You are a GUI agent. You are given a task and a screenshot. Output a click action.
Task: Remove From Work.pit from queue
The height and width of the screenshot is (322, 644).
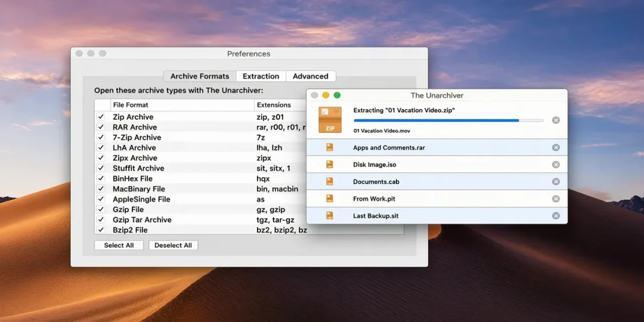pos(556,199)
